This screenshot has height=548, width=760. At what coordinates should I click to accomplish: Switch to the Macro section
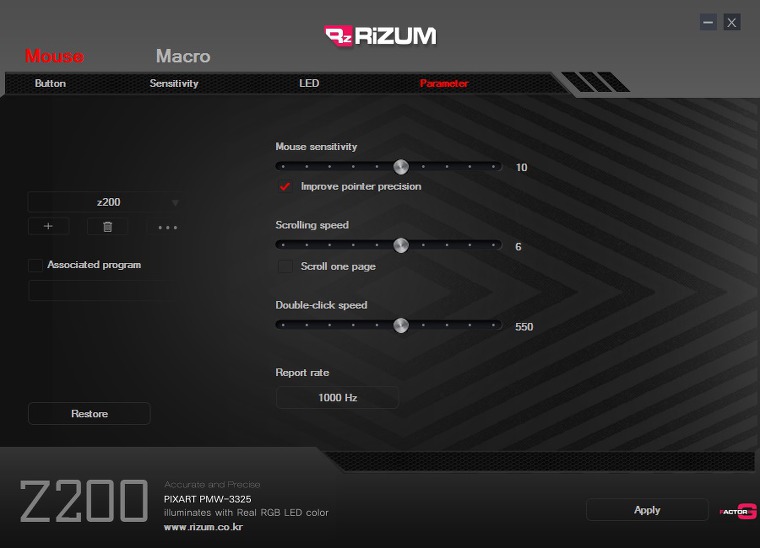(183, 56)
